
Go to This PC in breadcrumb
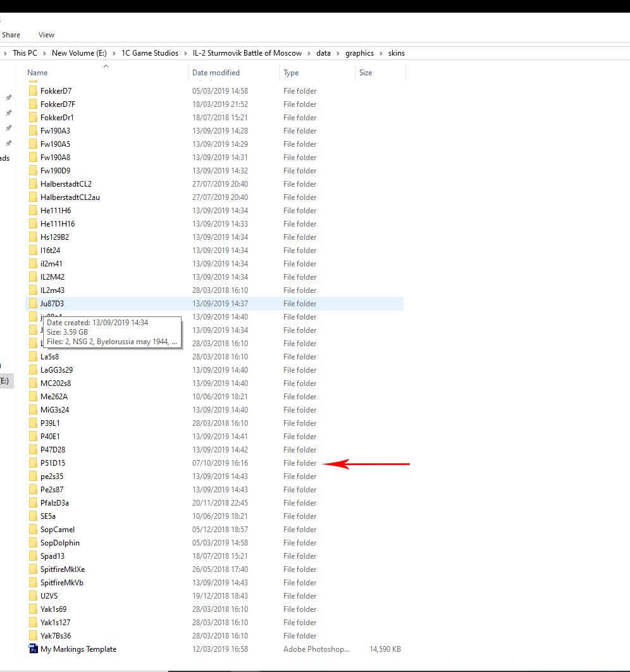pyautogui.click(x=25, y=53)
